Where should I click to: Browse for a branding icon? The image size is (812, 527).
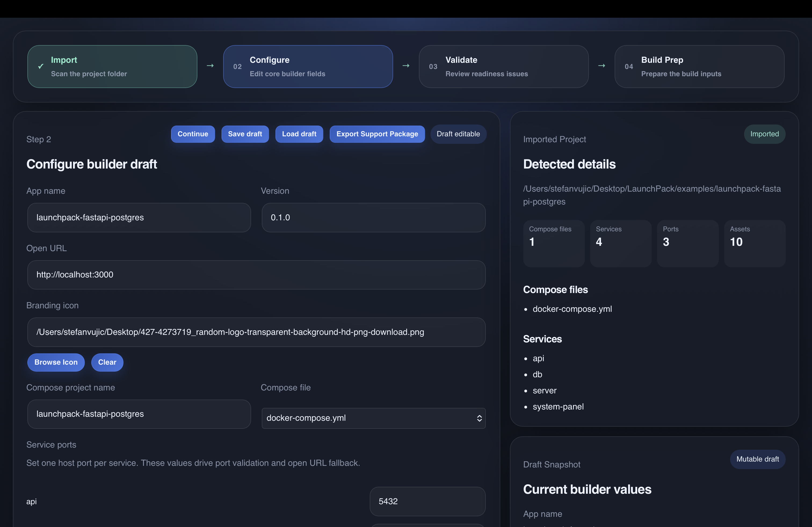pos(56,362)
